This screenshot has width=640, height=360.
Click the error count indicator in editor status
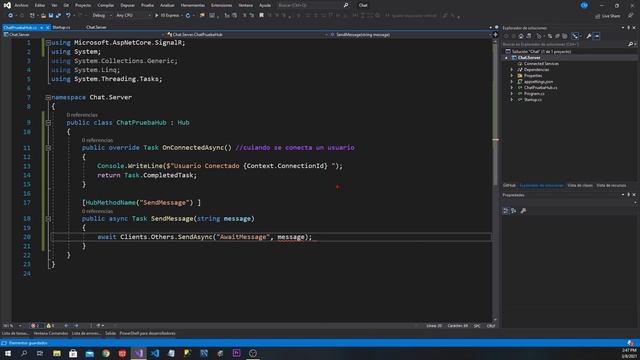35,326
